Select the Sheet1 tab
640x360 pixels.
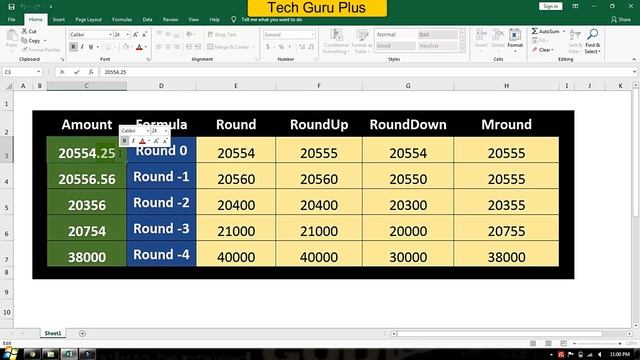tap(53, 333)
